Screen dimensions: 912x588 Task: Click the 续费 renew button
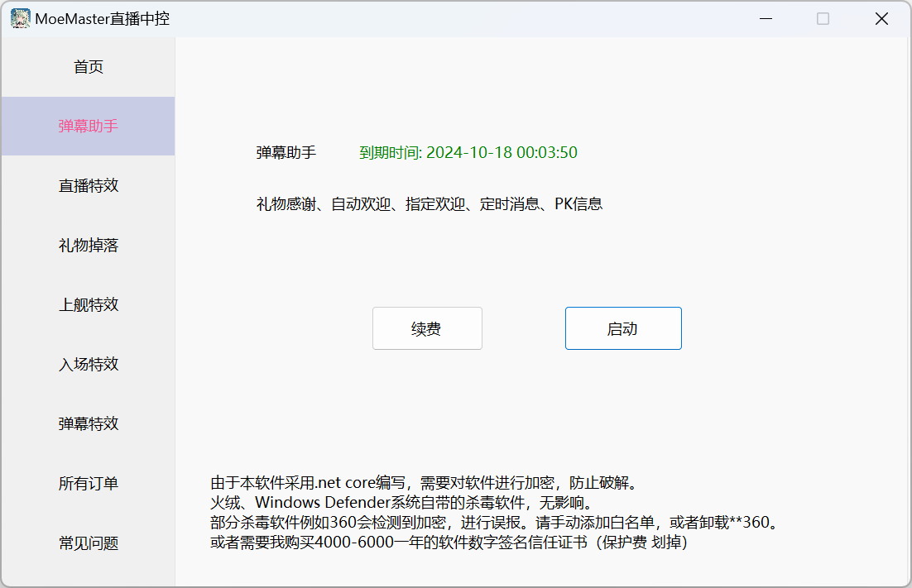(x=427, y=328)
